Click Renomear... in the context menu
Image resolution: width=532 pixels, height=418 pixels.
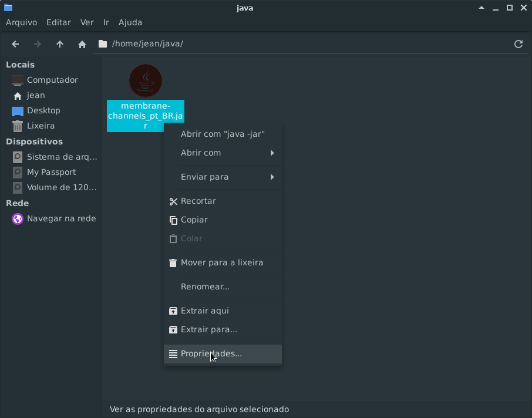[205, 286]
